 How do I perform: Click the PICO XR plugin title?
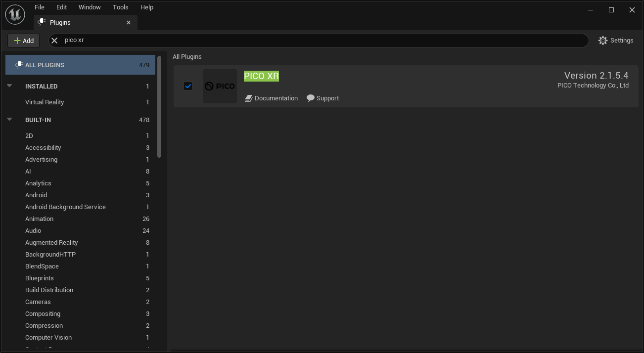pyautogui.click(x=261, y=76)
